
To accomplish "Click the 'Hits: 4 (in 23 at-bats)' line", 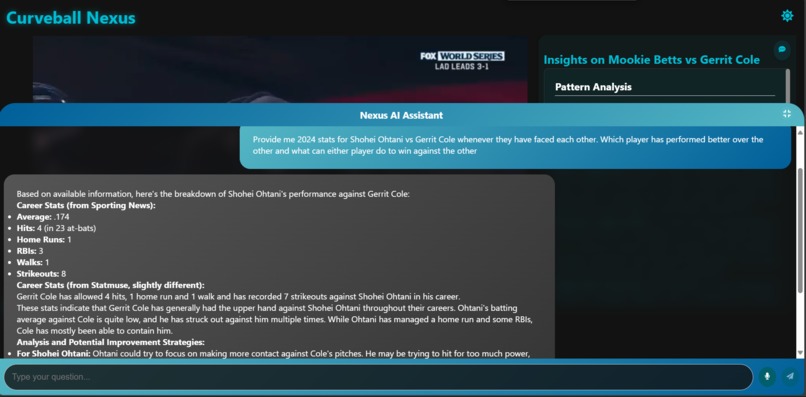I will 56,228.
